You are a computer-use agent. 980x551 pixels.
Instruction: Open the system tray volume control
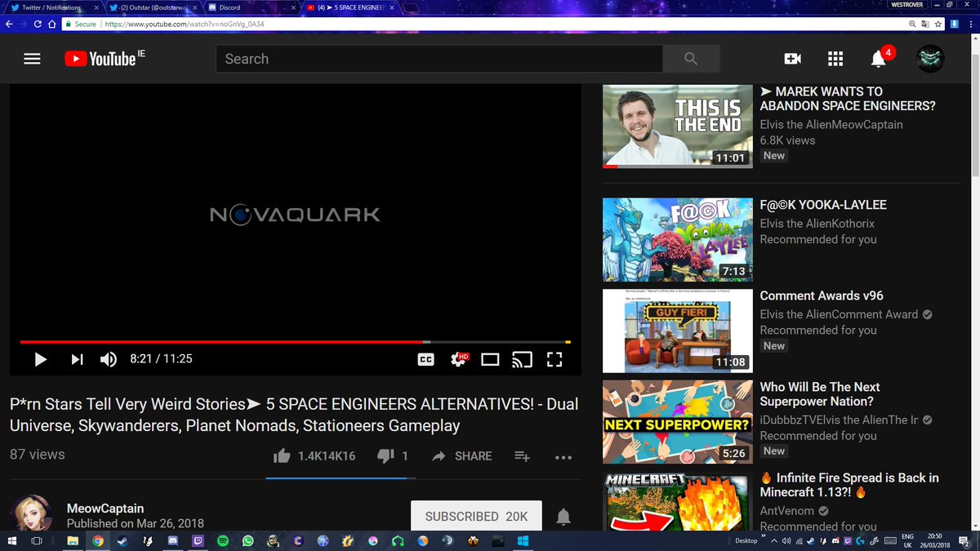tap(785, 540)
